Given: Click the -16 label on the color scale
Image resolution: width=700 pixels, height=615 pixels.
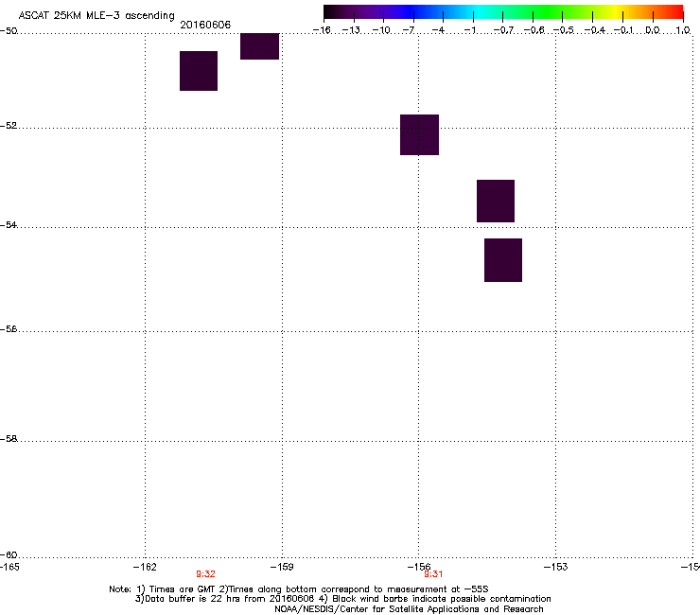Looking at the screenshot, I should (322, 30).
